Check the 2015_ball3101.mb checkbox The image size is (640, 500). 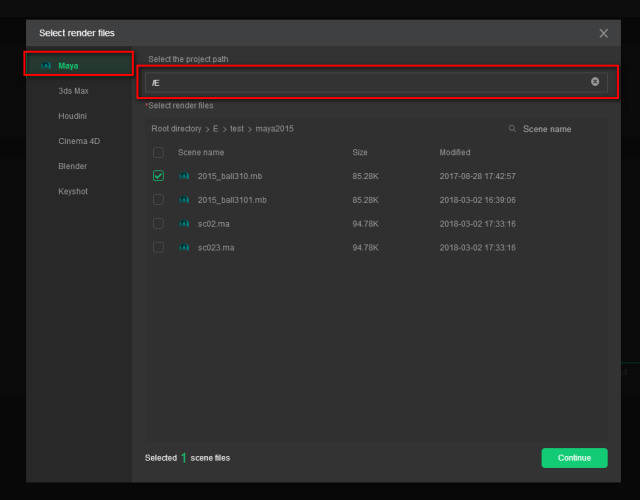(158, 200)
